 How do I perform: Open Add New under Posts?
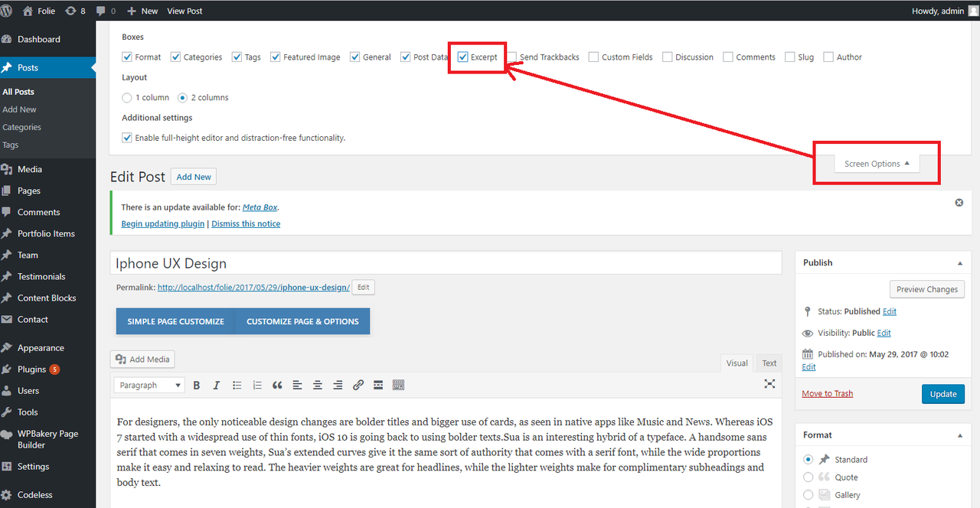(19, 109)
